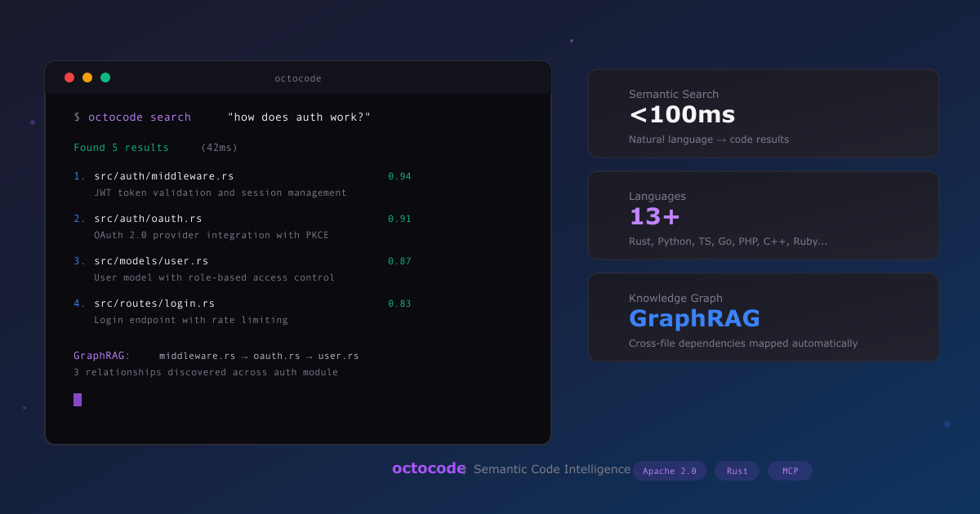980x514 pixels.
Task: Expand the Languages 13+ card
Action: [x=763, y=215]
